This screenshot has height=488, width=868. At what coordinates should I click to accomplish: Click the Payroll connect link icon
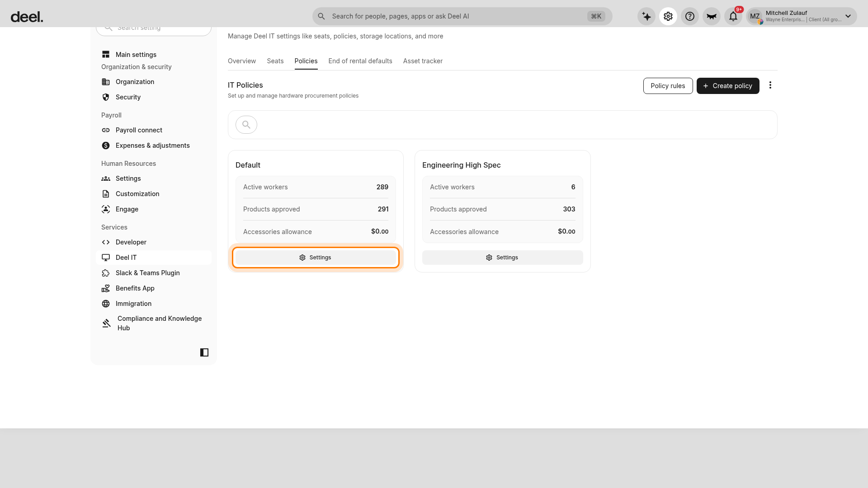(x=106, y=130)
